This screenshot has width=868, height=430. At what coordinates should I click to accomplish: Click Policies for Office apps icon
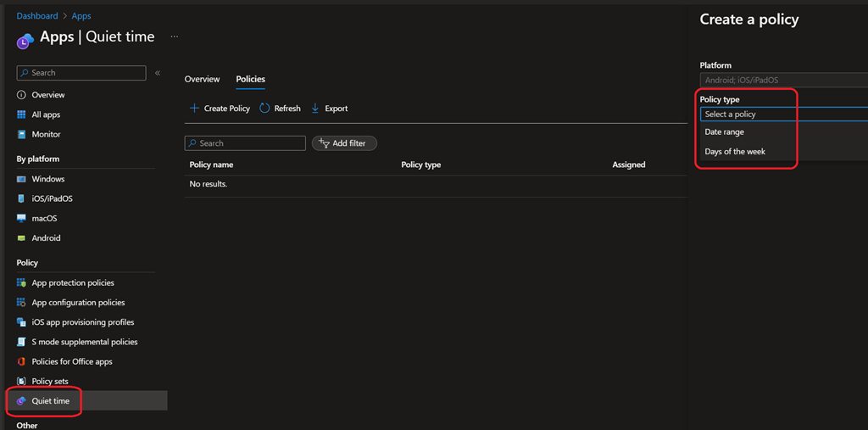(22, 362)
